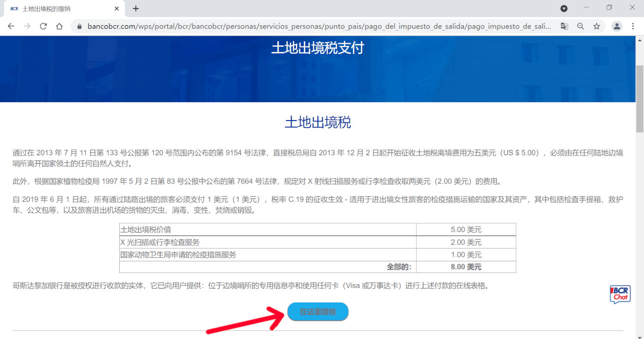Bookmark this page with the star icon
The height and width of the screenshot is (339, 644).
point(597,26)
